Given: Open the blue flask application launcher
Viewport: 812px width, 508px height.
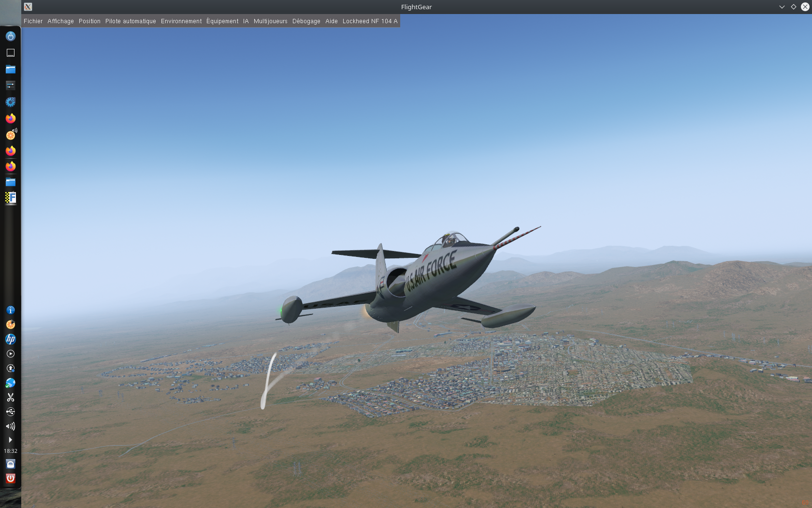Looking at the screenshot, I should click(x=11, y=36).
